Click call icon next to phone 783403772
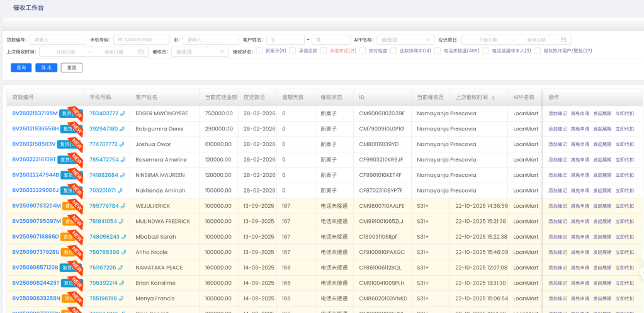Screen dimensions: 644x313 tap(123, 114)
